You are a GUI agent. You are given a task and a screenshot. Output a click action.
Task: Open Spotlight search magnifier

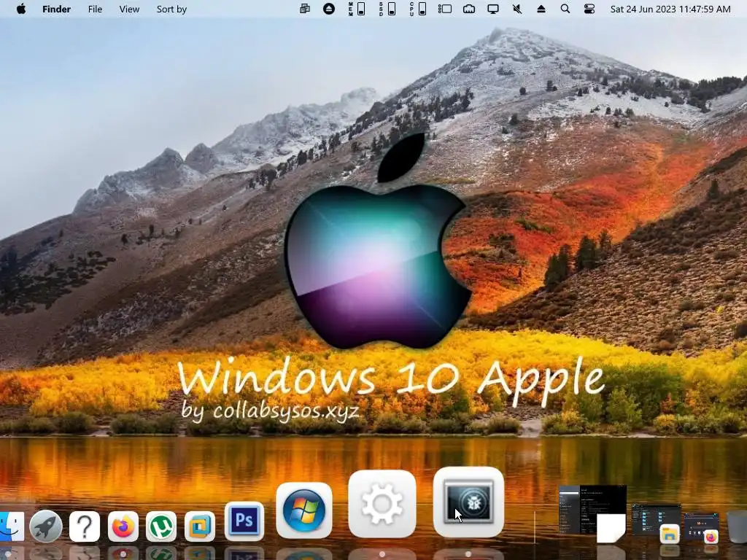pyautogui.click(x=565, y=9)
